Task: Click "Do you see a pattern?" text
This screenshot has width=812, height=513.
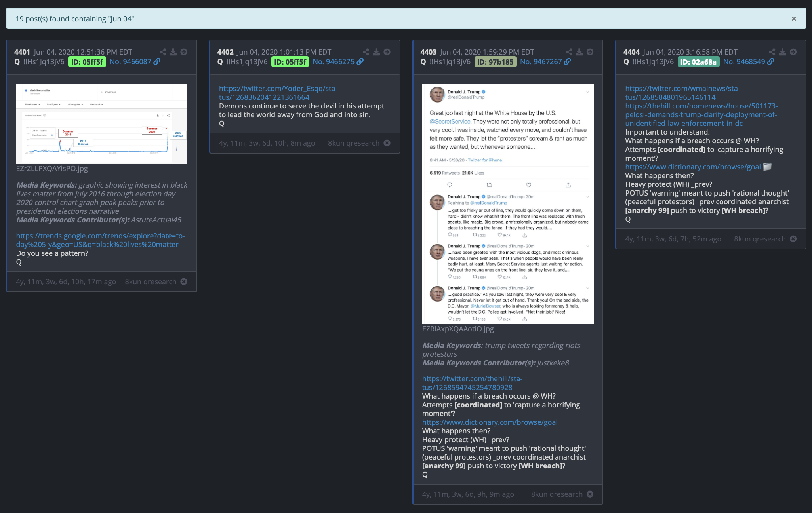Action: coord(52,253)
